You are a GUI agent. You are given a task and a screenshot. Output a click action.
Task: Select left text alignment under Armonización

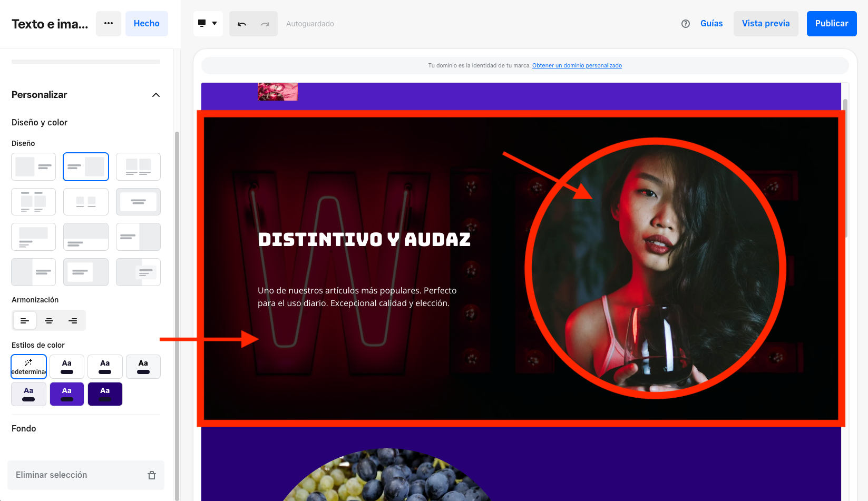24,320
